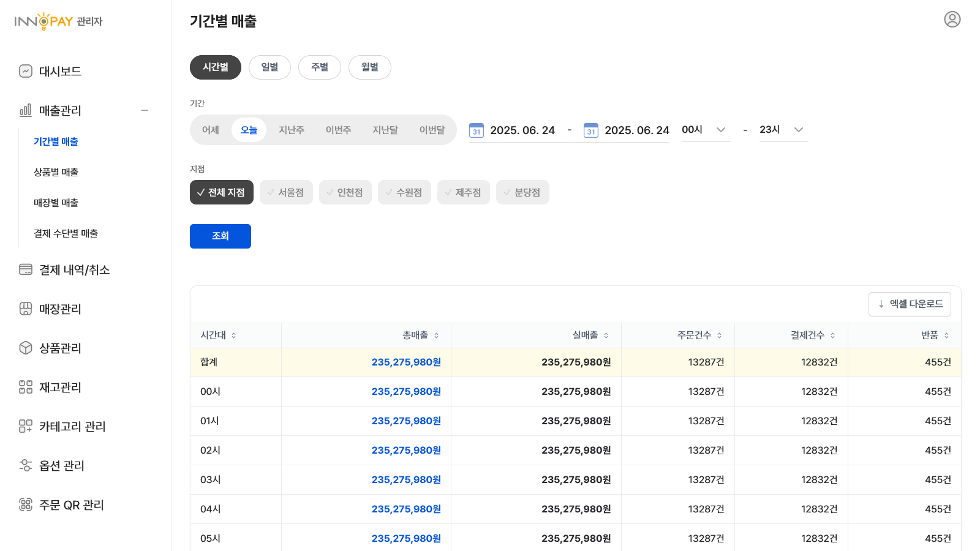Image resolution: width=980 pixels, height=551 pixels.
Task: Toggle the 서울점 branch filter
Action: tap(286, 192)
